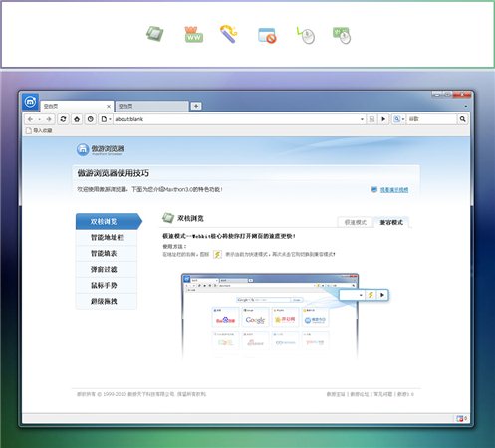This screenshot has width=495, height=448.
Task: Open the 观看演示视频 link
Action: [394, 190]
